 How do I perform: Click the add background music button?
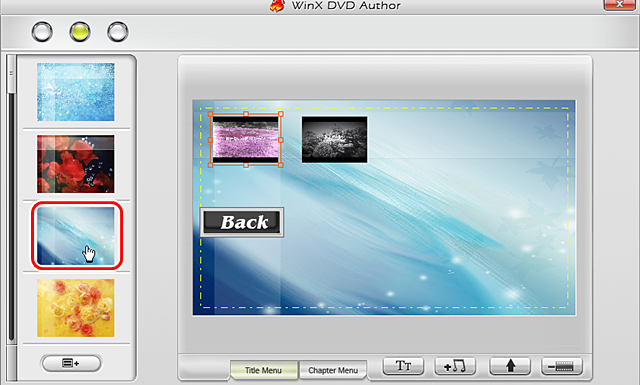click(455, 366)
